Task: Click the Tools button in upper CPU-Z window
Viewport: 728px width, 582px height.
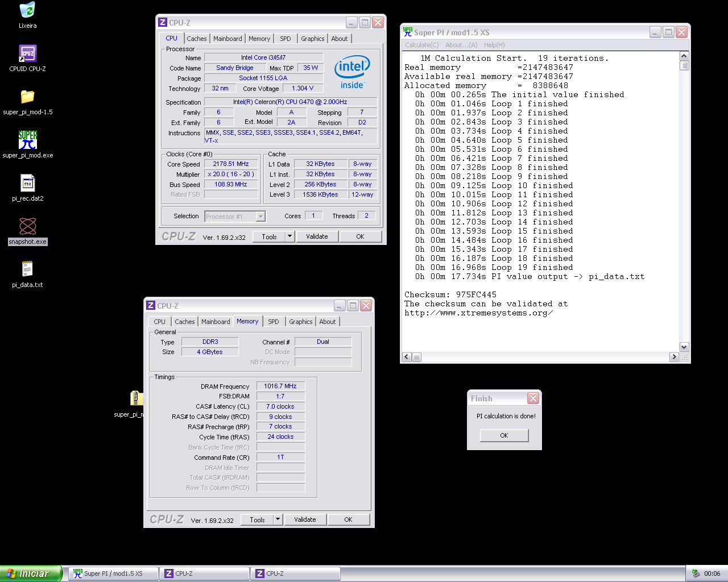Action: coord(269,236)
